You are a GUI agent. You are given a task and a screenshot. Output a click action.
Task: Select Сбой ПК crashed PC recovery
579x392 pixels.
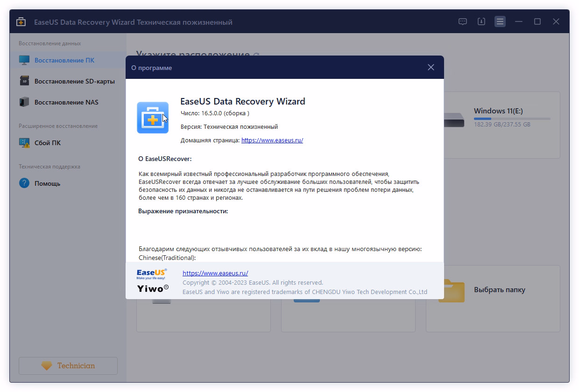pos(48,143)
